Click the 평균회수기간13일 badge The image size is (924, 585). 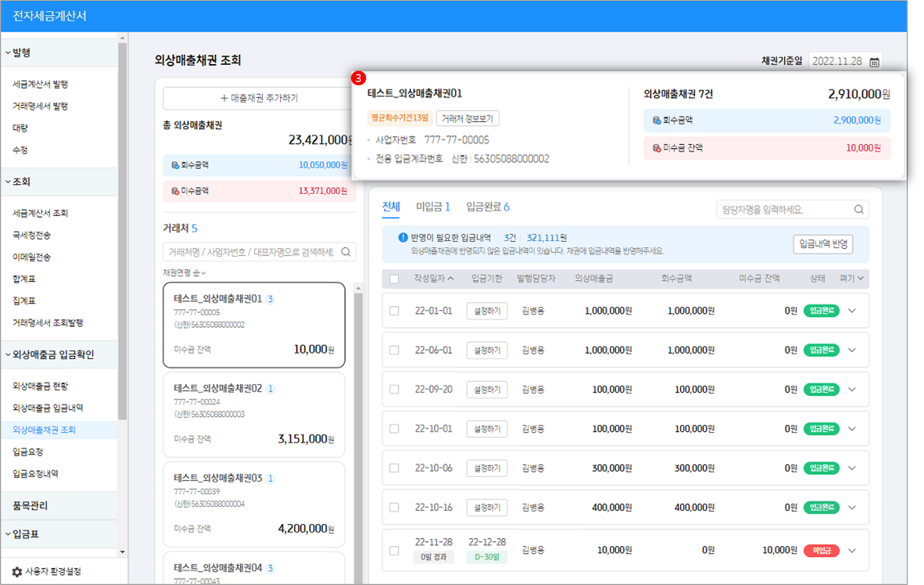(x=400, y=118)
